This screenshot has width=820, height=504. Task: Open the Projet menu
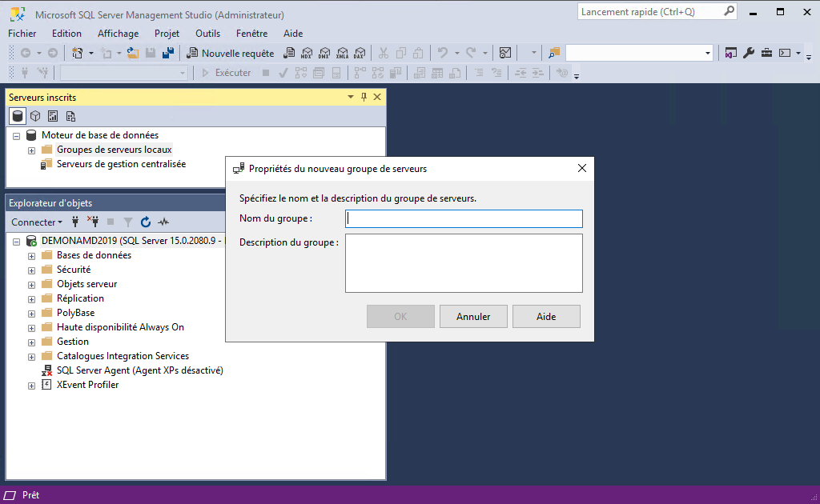click(167, 34)
